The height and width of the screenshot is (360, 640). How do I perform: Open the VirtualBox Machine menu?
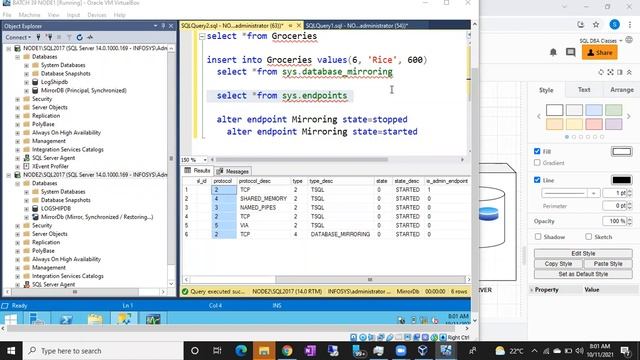coord(29,15)
